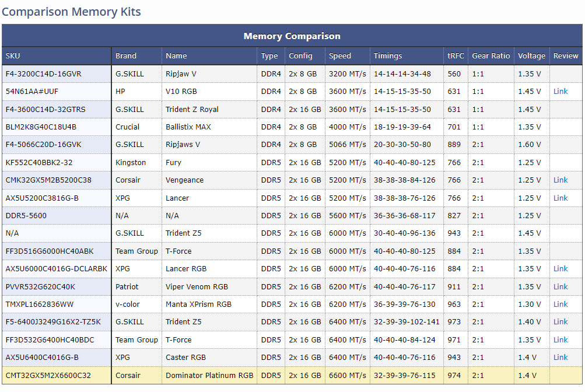Open review Link for Patriot Viper Venom RGB
585x392 pixels.
(x=561, y=287)
